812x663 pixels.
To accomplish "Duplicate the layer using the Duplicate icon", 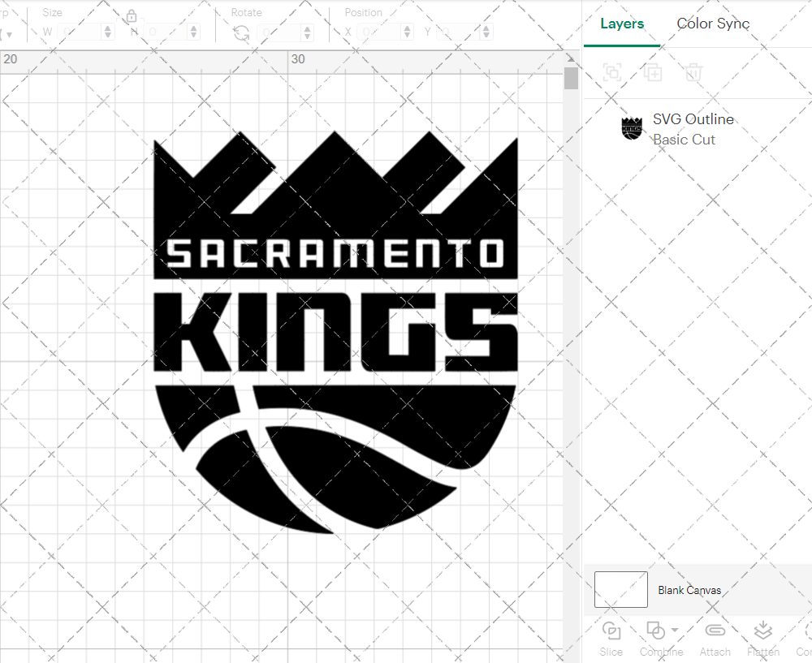I will pos(653,72).
